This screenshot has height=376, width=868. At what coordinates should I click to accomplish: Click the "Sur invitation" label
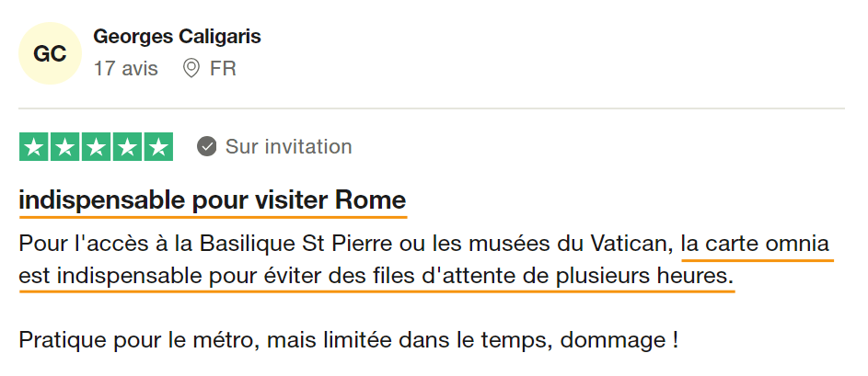288,147
